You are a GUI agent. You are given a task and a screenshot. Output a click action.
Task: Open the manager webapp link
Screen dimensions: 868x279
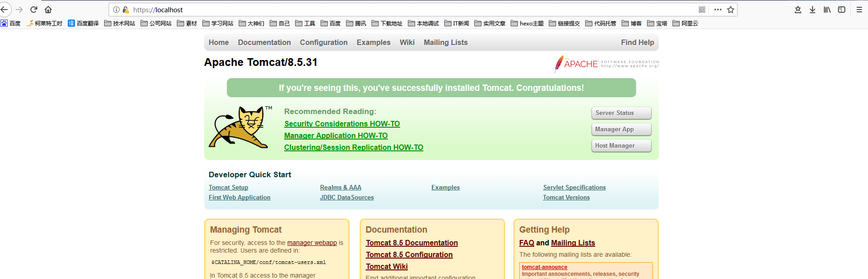(x=312, y=243)
